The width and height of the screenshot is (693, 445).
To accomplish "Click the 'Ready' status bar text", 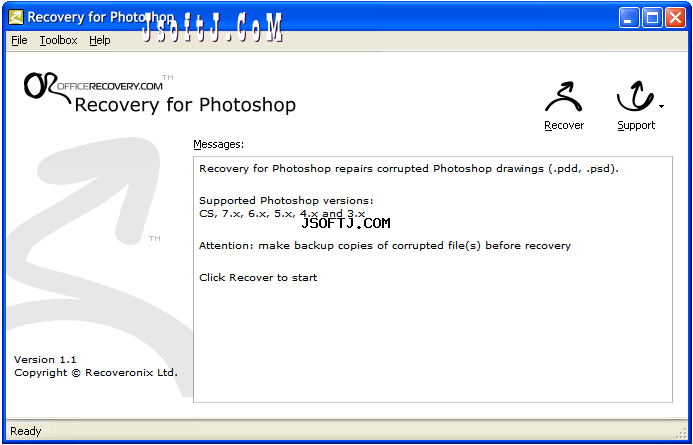I will pos(26,431).
